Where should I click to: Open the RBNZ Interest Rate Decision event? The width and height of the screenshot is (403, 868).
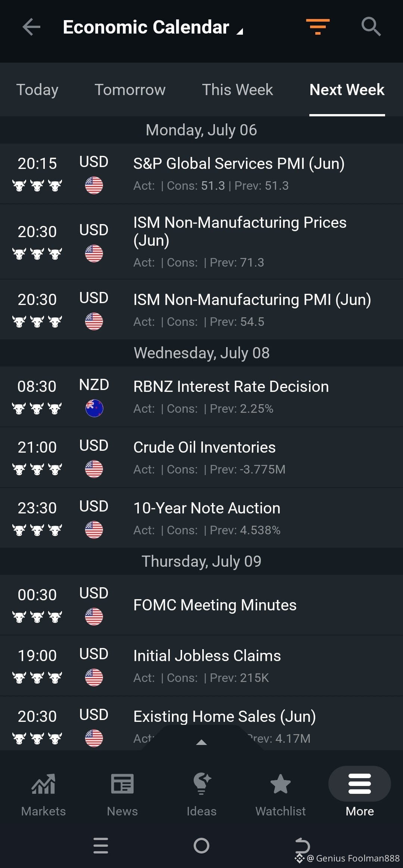(201, 397)
